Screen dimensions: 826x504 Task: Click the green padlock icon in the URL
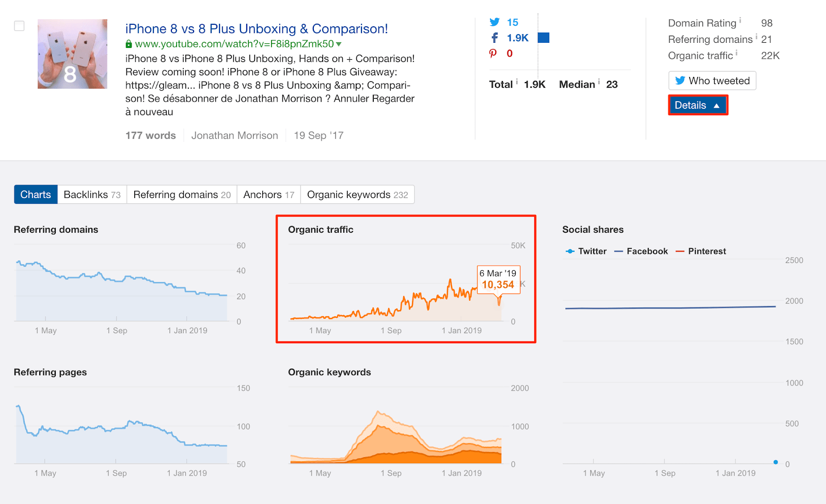click(129, 44)
